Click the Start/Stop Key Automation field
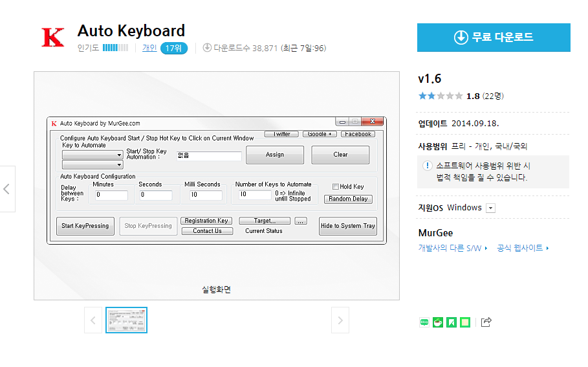This screenshot has height=367, width=588. (209, 156)
